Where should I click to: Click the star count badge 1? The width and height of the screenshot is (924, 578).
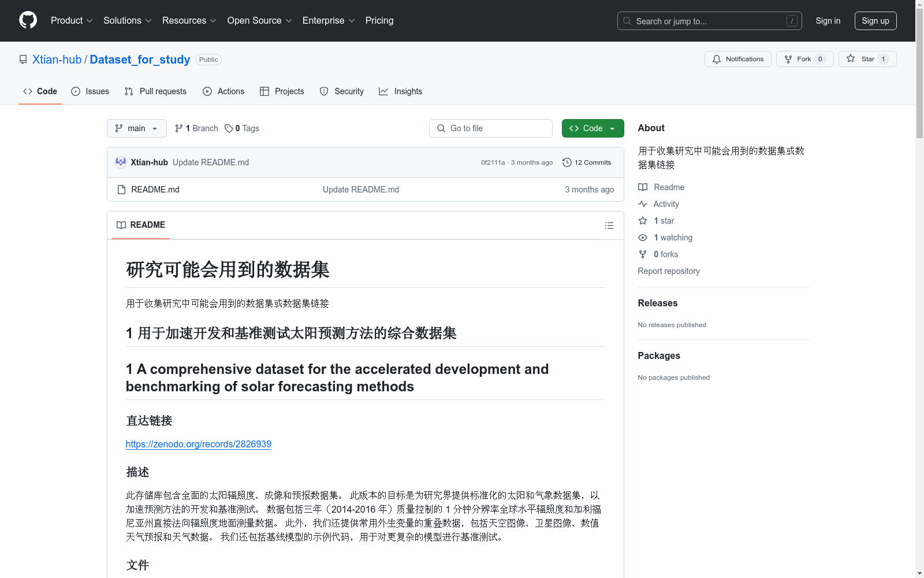pos(883,59)
